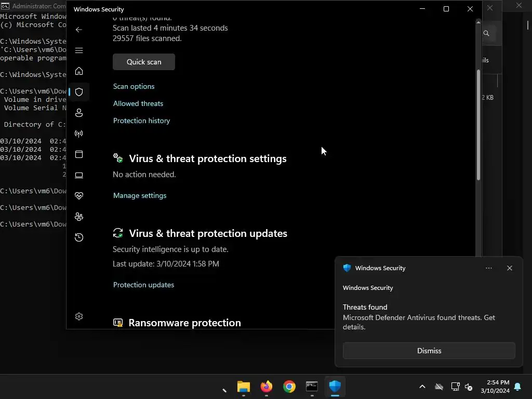This screenshot has height=399, width=532.
Task: Click the 'Threats found' notification text
Action: [365, 307]
